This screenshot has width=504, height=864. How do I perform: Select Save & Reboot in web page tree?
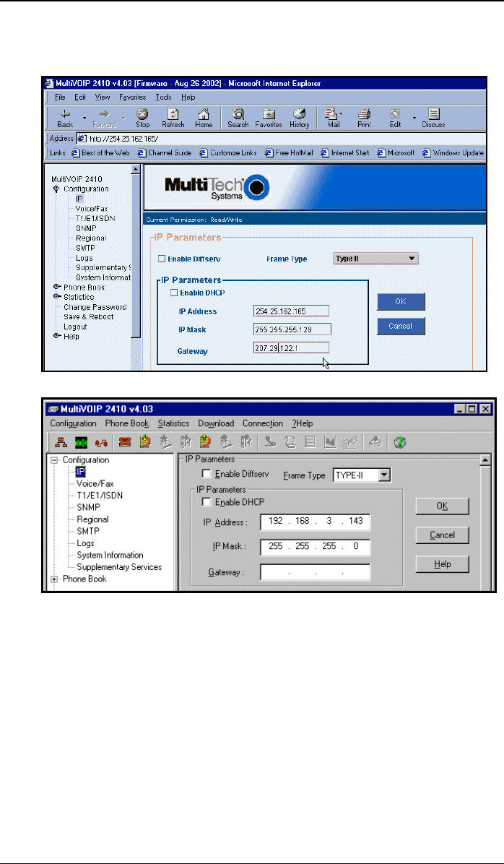(x=89, y=317)
